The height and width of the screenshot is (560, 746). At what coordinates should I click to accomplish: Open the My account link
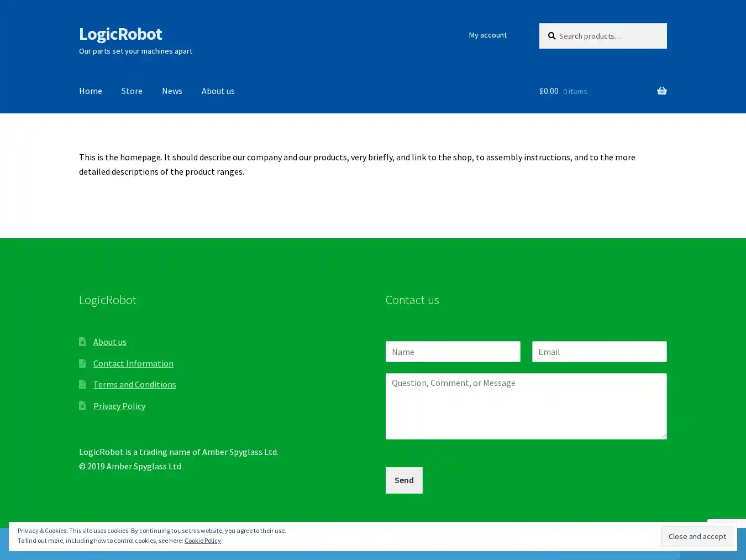point(487,35)
